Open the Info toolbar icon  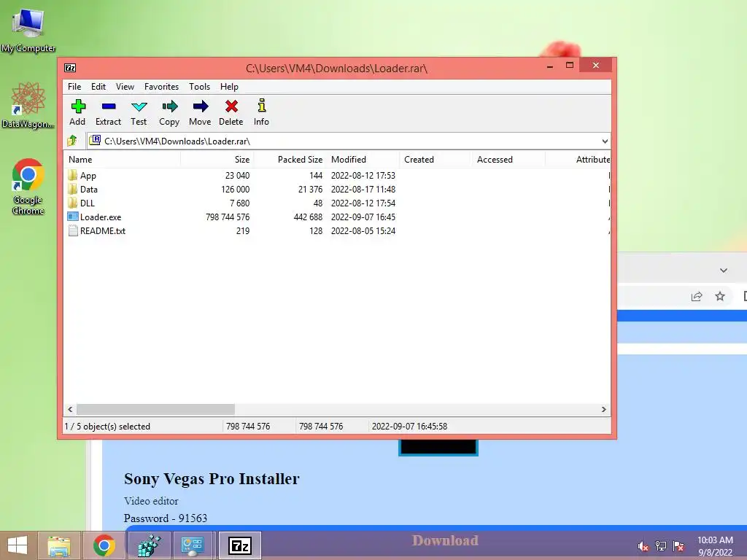(261, 106)
